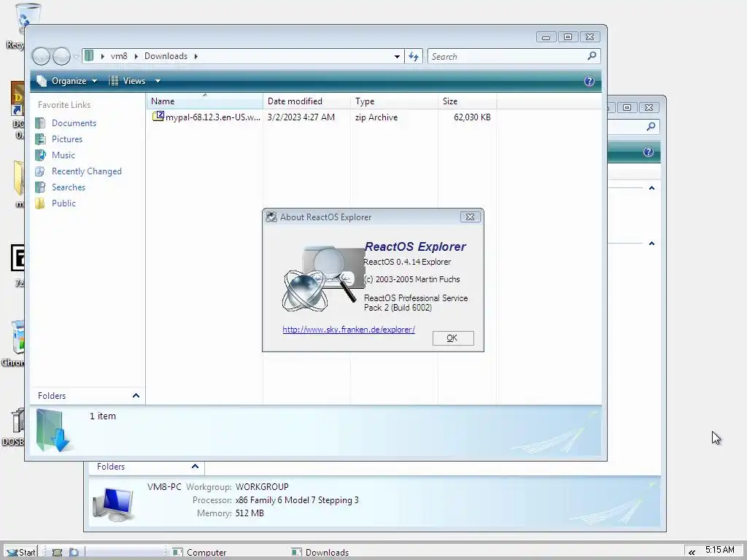747x560 pixels.
Task: Switch to Computer window from taskbar
Action: (x=199, y=553)
